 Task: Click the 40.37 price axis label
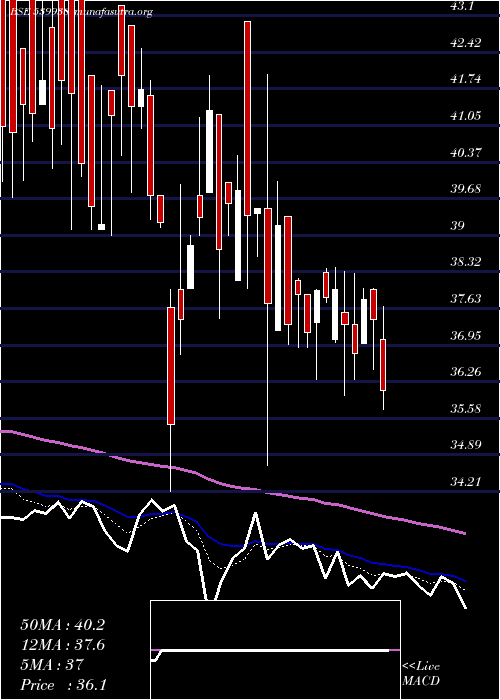(466, 153)
